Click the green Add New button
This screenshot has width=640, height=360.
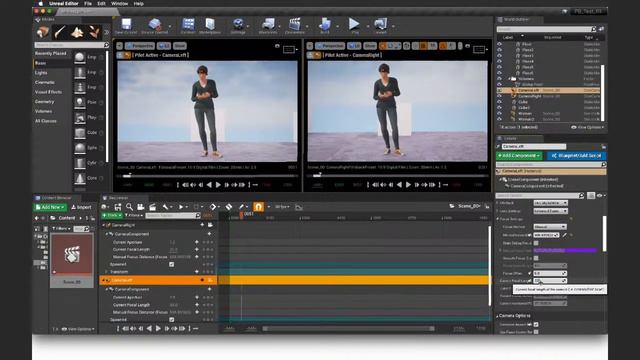click(50, 207)
